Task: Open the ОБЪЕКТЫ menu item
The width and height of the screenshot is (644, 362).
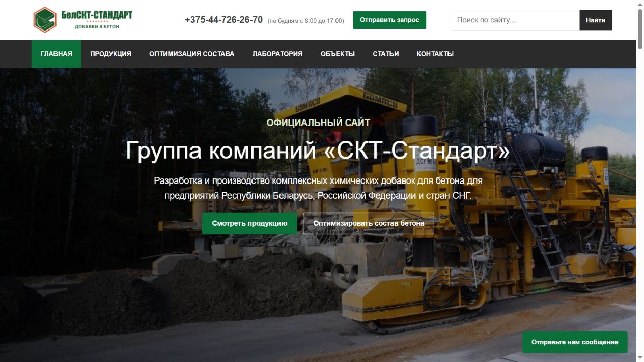Action: click(x=338, y=54)
